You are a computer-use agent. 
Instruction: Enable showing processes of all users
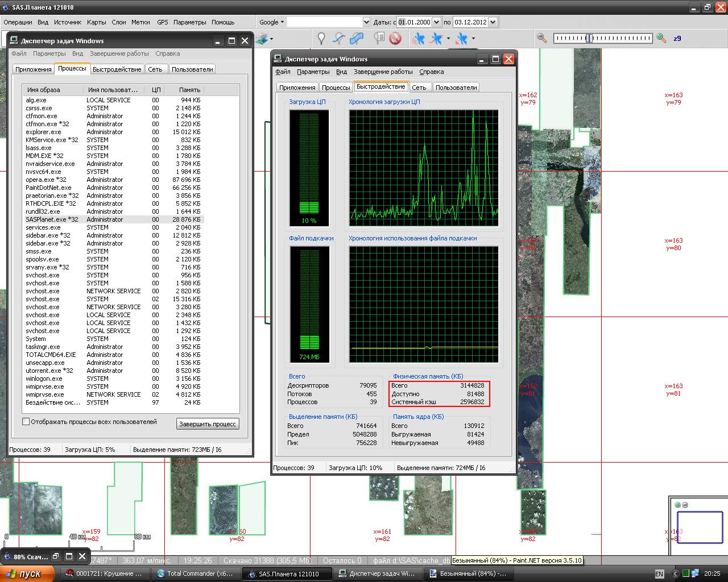(x=26, y=422)
